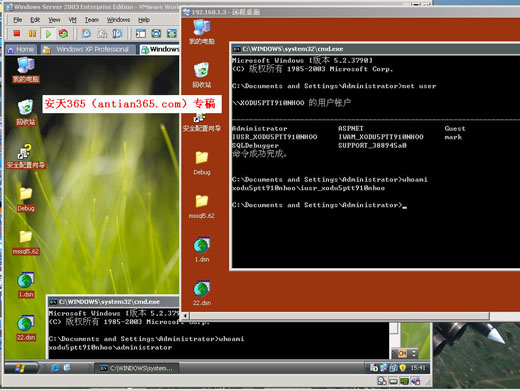This screenshot has width=520, height=391.
Task: Click the 'ASPNET' account name in output
Action: (351, 129)
